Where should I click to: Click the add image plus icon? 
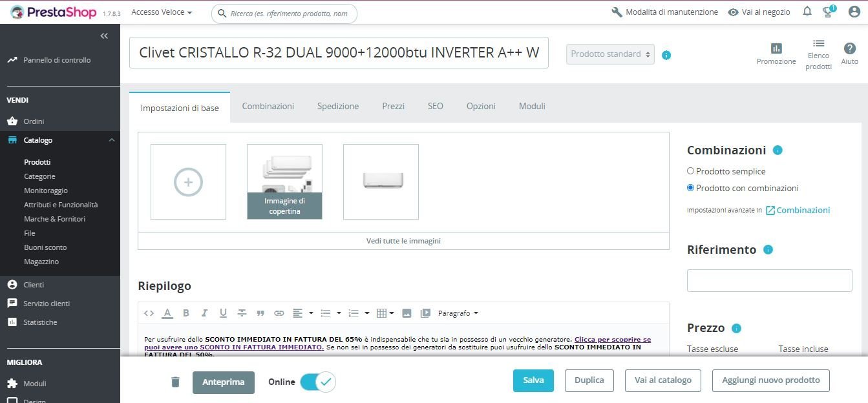[188, 182]
